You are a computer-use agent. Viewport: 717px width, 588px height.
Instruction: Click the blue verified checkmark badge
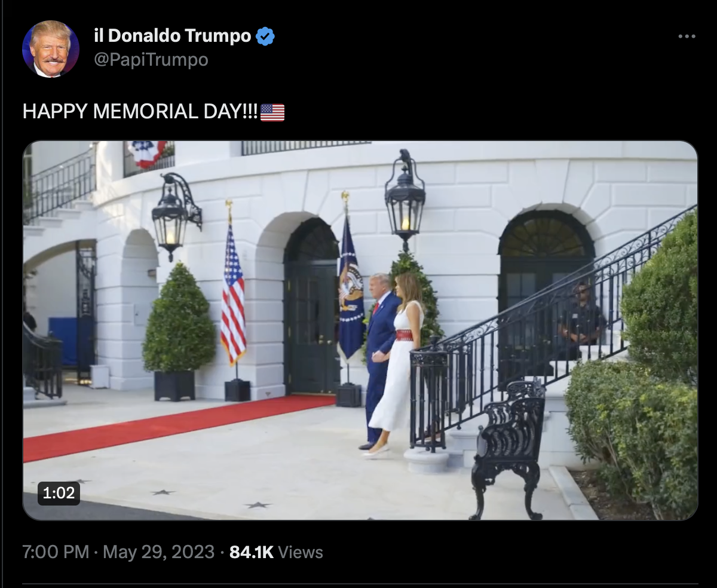265,36
